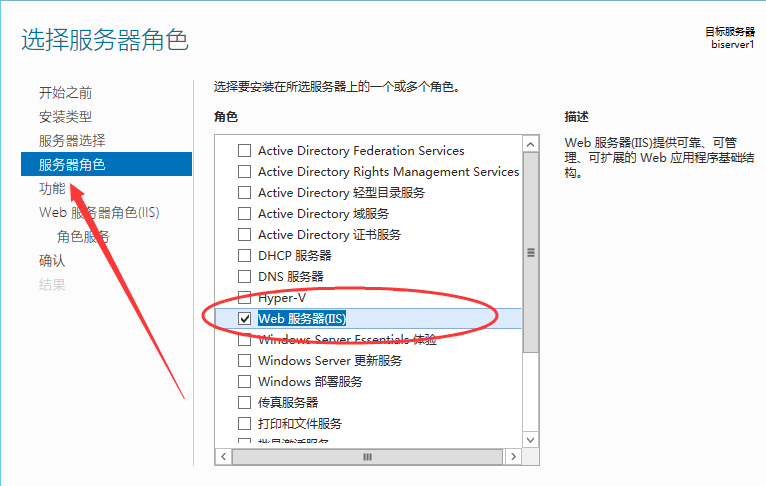Tick Active Directory Federation Services checkbox
The height and width of the screenshot is (486, 766).
coord(244,150)
